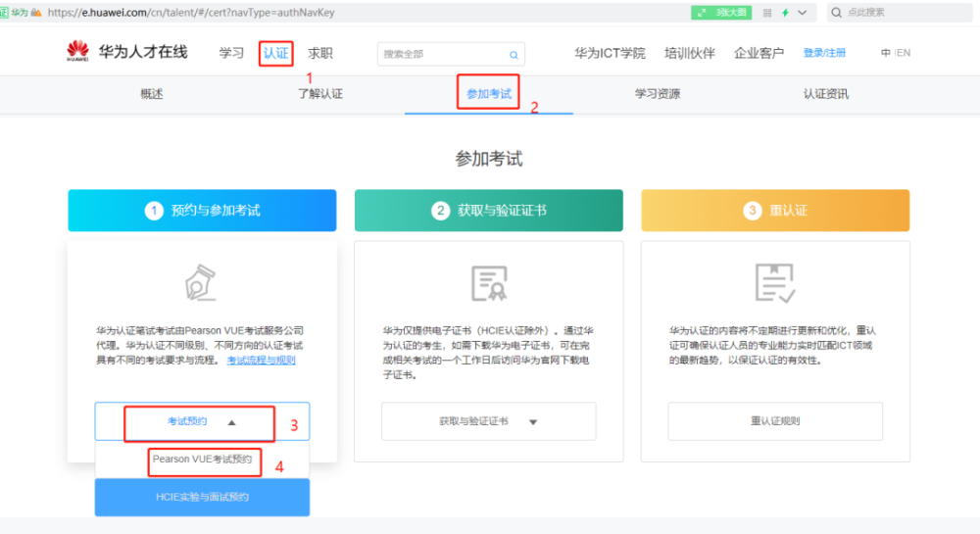Click the Huawei logo icon
Image resolution: width=980 pixels, height=534 pixels.
[x=77, y=51]
